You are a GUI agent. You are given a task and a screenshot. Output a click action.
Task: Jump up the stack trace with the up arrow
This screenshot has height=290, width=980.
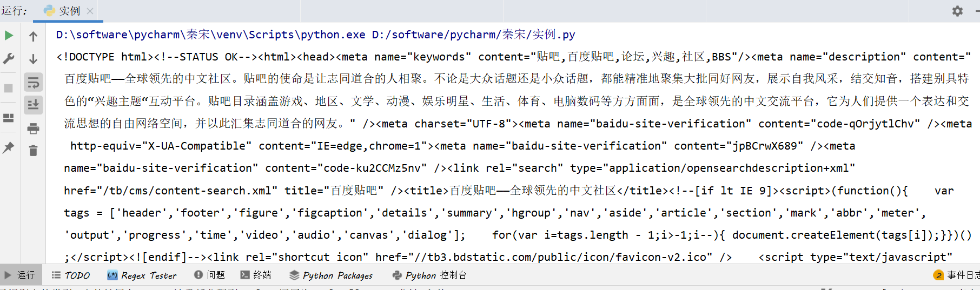point(33,36)
